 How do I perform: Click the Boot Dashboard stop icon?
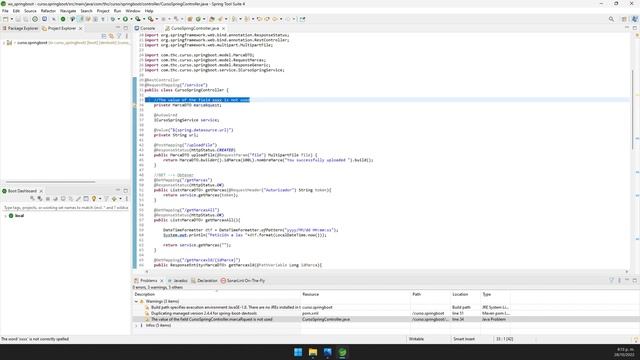point(47,199)
